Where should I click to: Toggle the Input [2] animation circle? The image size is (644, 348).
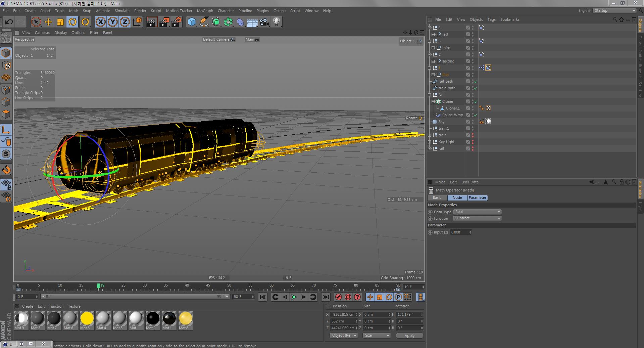tap(430, 232)
